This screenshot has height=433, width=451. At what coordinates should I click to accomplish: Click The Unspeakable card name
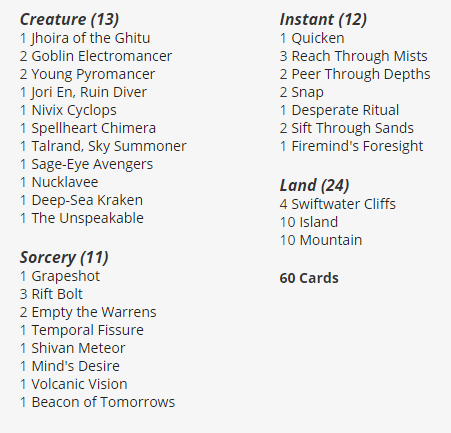(87, 218)
